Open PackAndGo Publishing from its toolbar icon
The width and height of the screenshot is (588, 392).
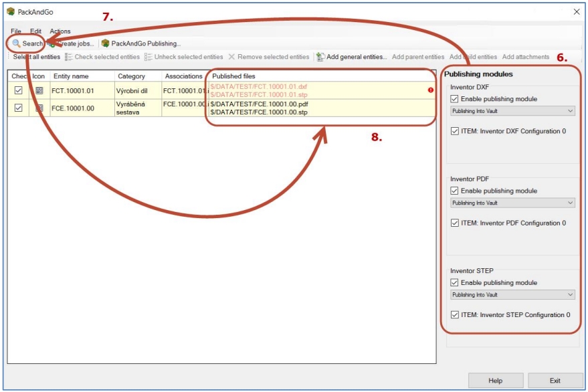[106, 43]
